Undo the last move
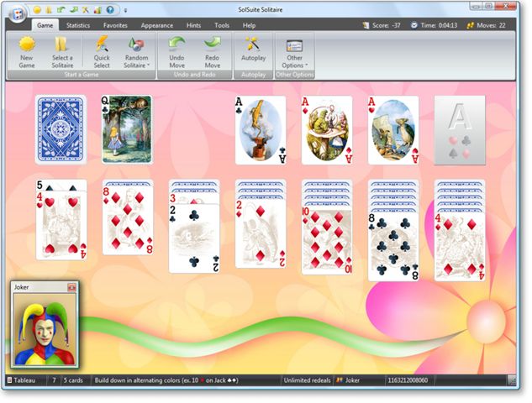 point(176,51)
